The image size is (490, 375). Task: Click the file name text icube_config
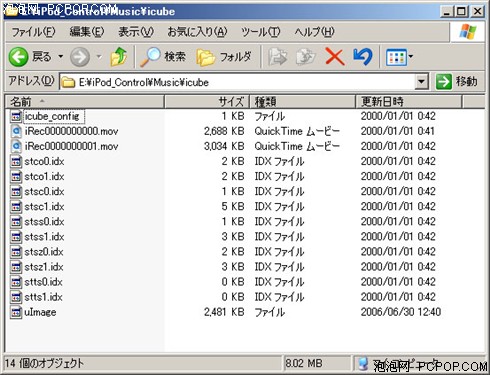[x=52, y=116]
